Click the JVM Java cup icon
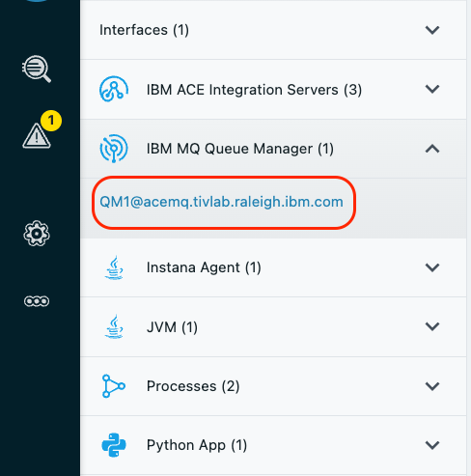This screenshot has height=476, width=471. click(114, 326)
